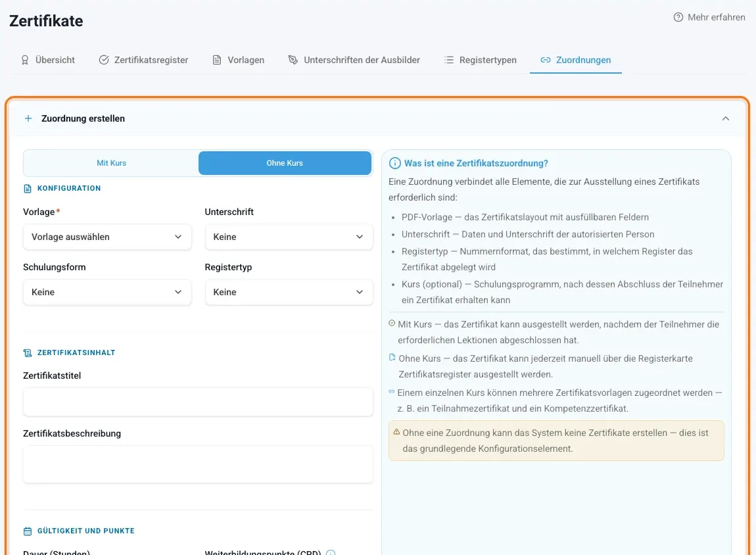Click the info icon beside Weiterbildungspunkte (CPD)
The height and width of the screenshot is (555, 756).
click(x=331, y=552)
